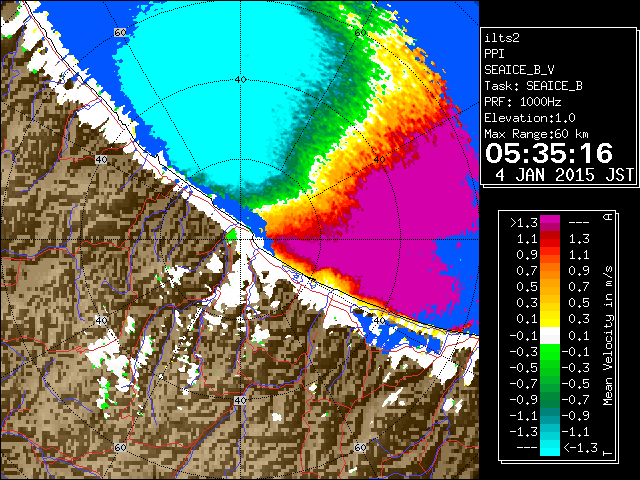Click the timestamp '05:35:16'
Screen dimensions: 640x480
549,153
